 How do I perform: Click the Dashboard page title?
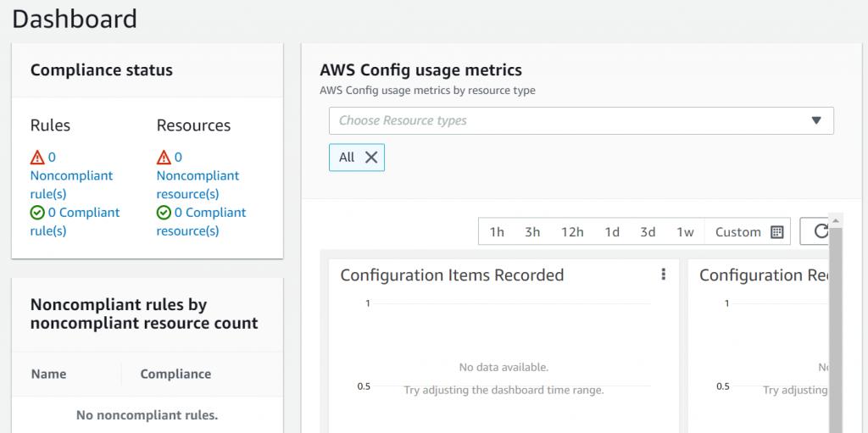point(75,19)
